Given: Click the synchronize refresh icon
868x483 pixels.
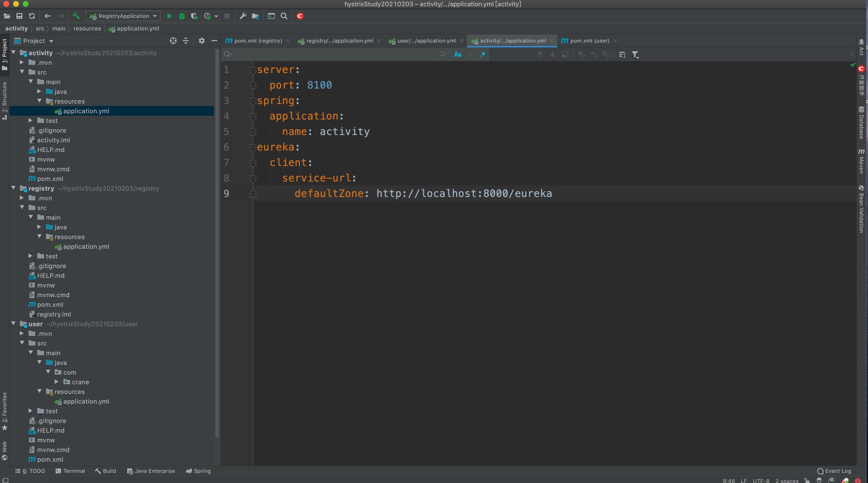Looking at the screenshot, I should pos(32,16).
